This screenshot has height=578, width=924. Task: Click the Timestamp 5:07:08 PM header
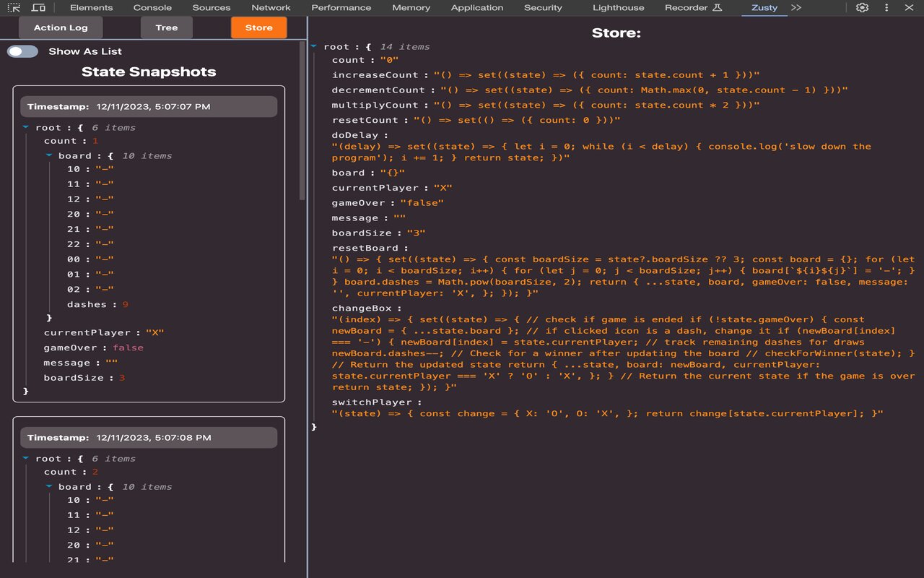[x=149, y=437]
